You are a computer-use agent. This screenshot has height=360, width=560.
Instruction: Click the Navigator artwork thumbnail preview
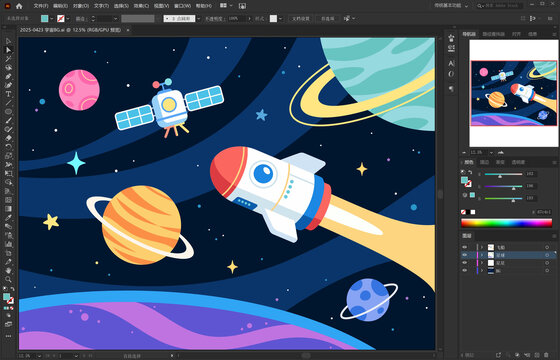pyautogui.click(x=514, y=93)
